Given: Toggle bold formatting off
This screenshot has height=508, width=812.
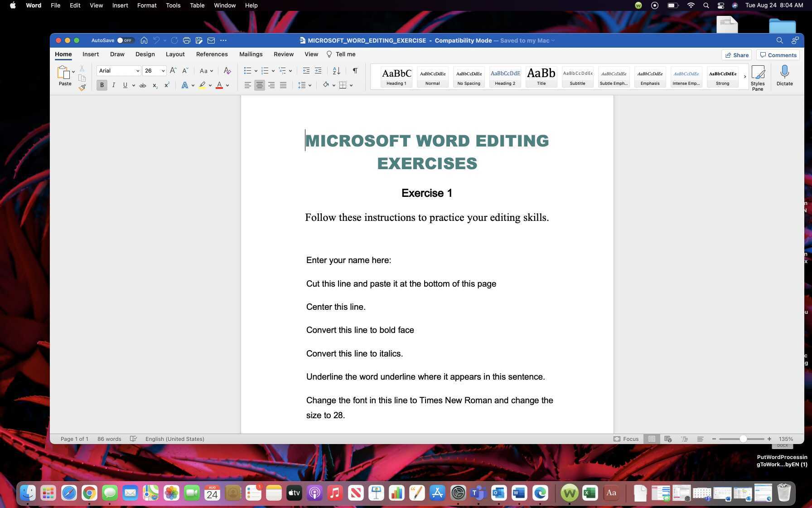Looking at the screenshot, I should pos(101,85).
